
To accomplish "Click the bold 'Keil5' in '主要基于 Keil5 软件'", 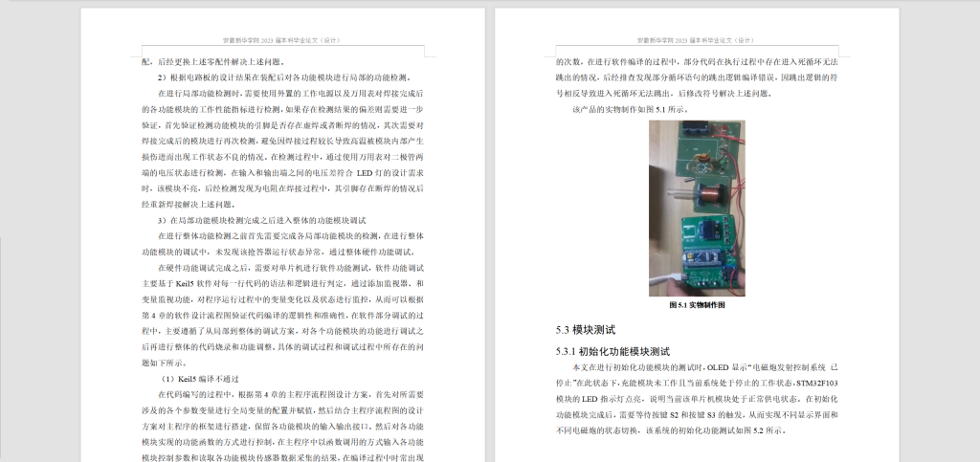I will [186, 283].
